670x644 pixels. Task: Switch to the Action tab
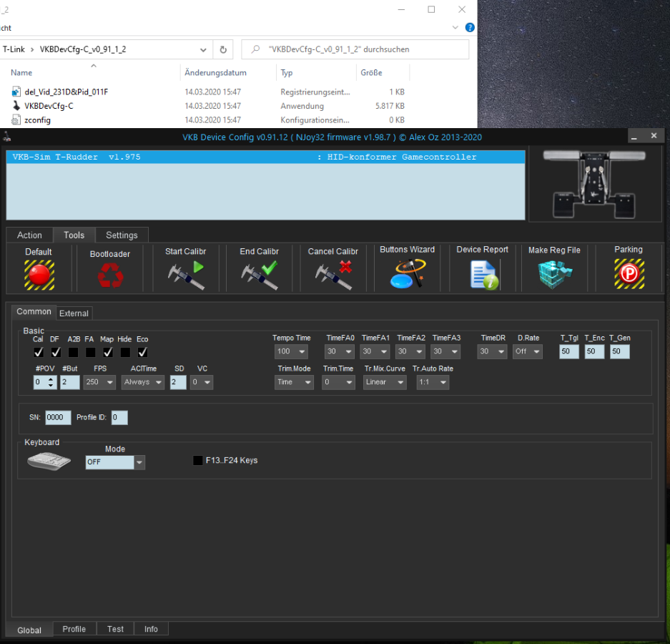click(x=29, y=235)
